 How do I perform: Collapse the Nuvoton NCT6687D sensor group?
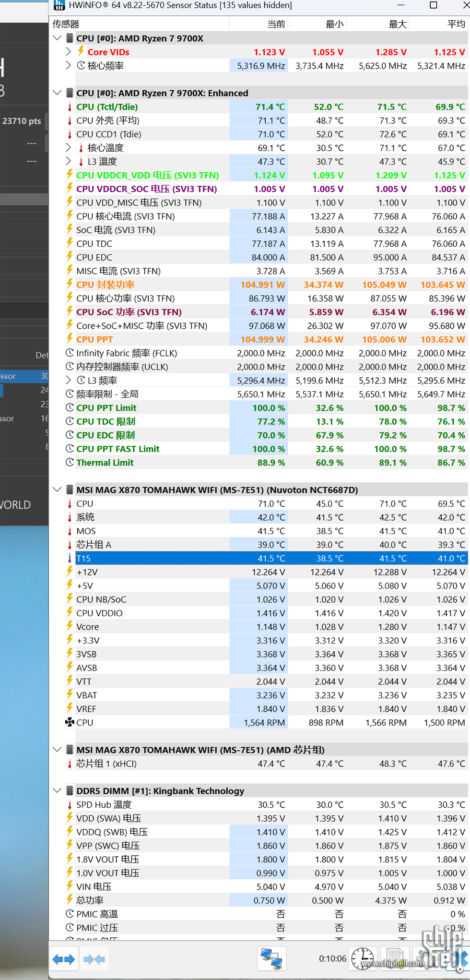click(x=57, y=490)
